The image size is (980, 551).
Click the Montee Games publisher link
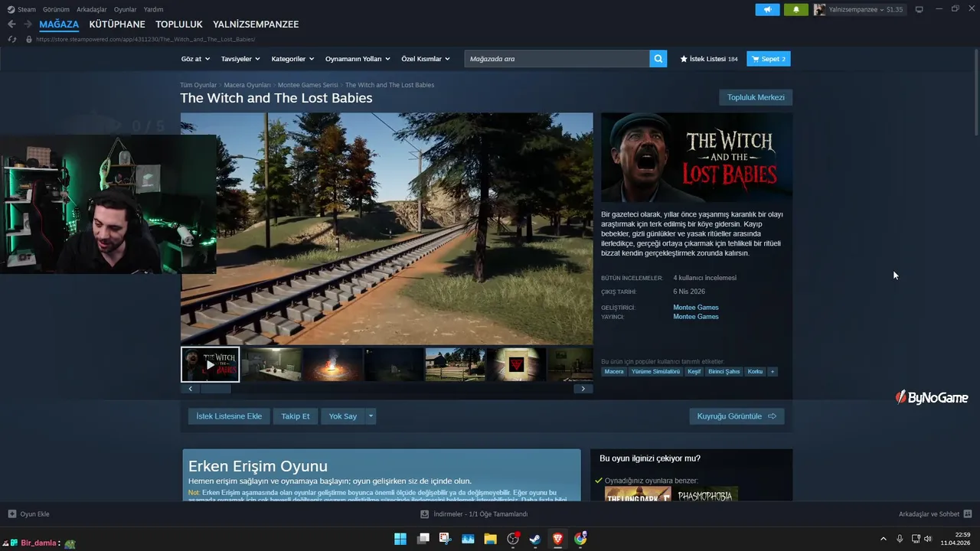(696, 317)
